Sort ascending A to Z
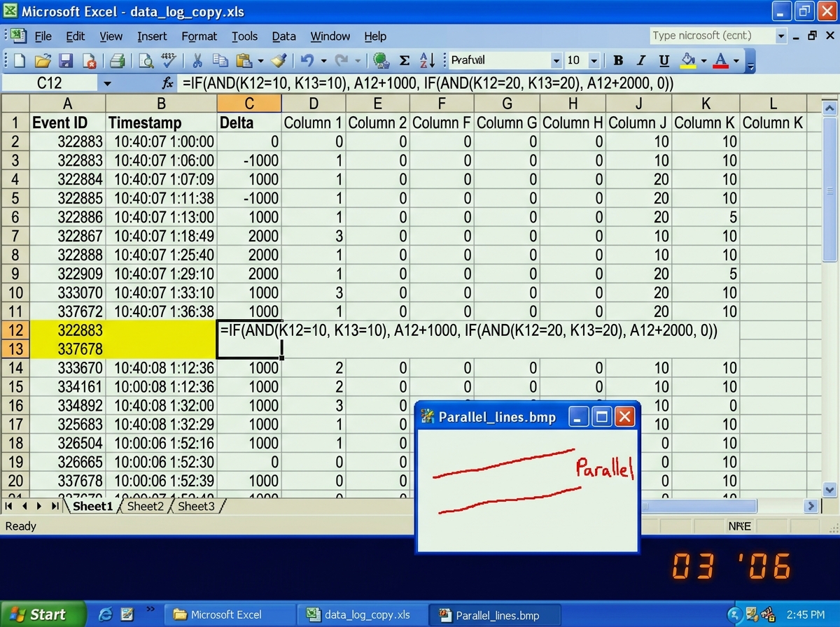The width and height of the screenshot is (840, 627). click(x=428, y=60)
